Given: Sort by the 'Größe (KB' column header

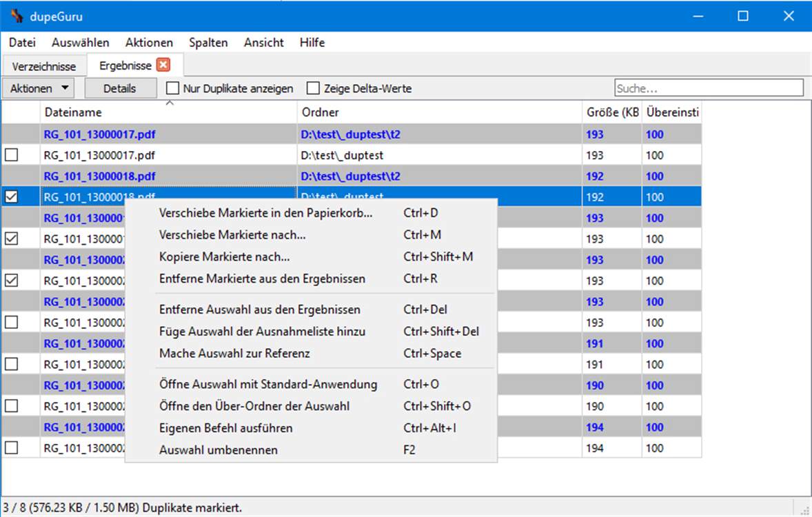Looking at the screenshot, I should (612, 112).
